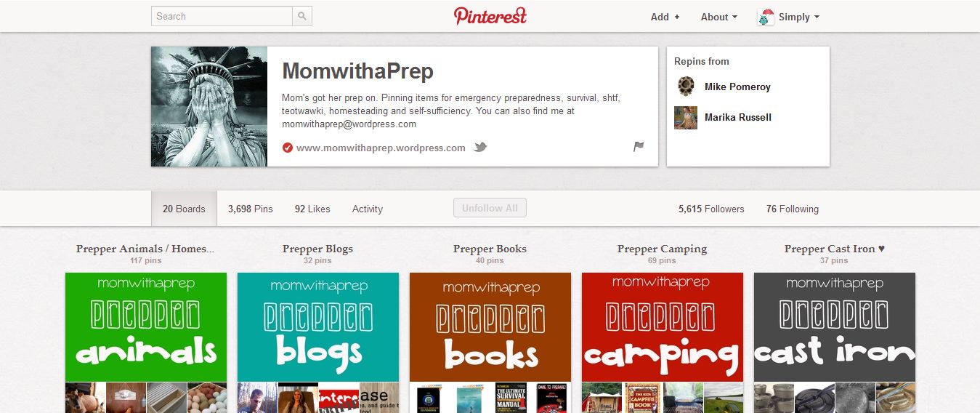Click the search magnifier icon
This screenshot has height=413, width=980.
point(302,16)
